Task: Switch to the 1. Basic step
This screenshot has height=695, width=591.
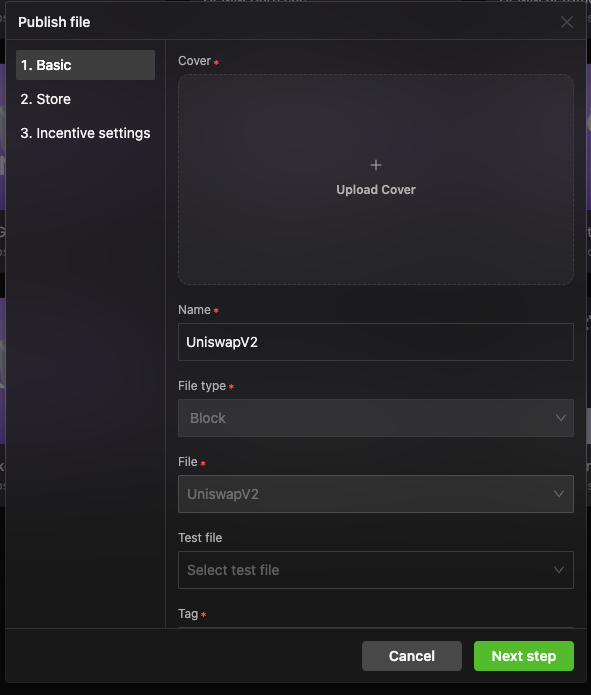Action: tap(86, 65)
